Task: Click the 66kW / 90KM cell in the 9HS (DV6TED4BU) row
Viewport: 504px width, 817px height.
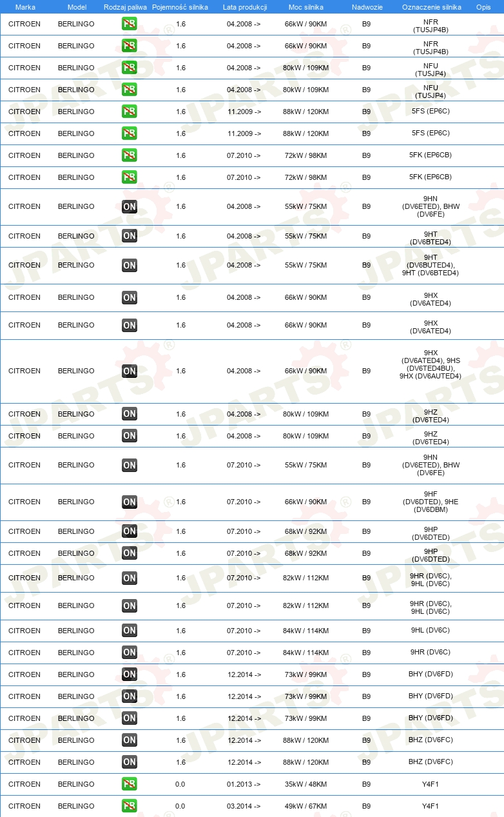Action: [x=305, y=371]
